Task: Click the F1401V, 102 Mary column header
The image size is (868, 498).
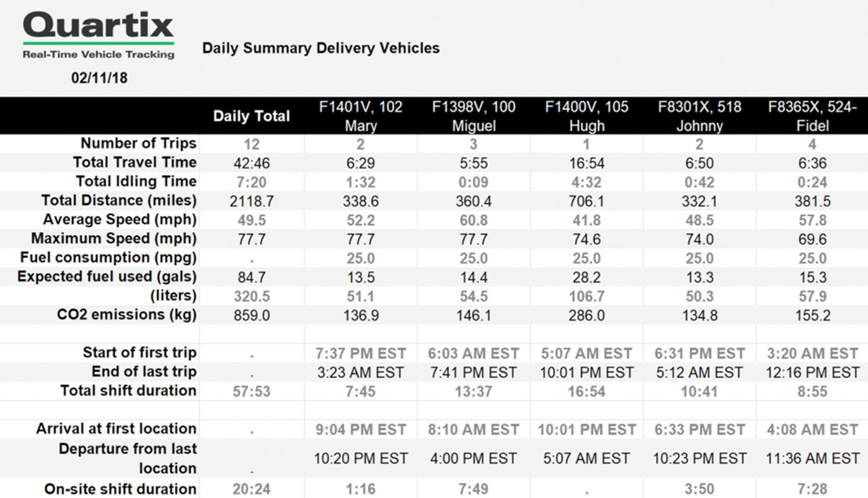Action: (360, 116)
